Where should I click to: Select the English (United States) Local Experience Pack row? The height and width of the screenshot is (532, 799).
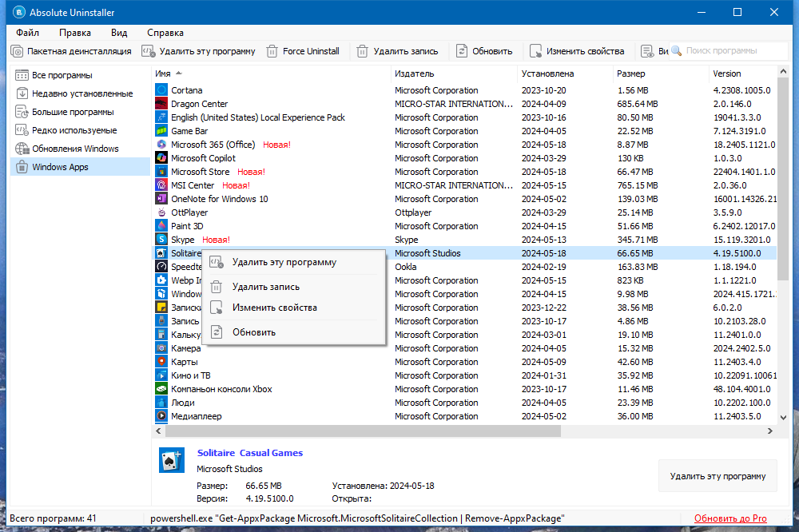click(x=465, y=117)
